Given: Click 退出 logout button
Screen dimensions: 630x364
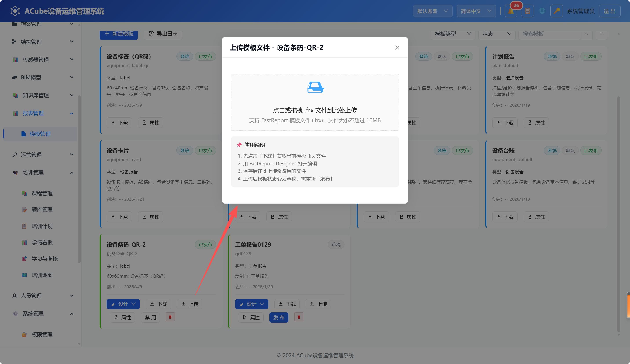Looking at the screenshot, I should click(x=609, y=11).
